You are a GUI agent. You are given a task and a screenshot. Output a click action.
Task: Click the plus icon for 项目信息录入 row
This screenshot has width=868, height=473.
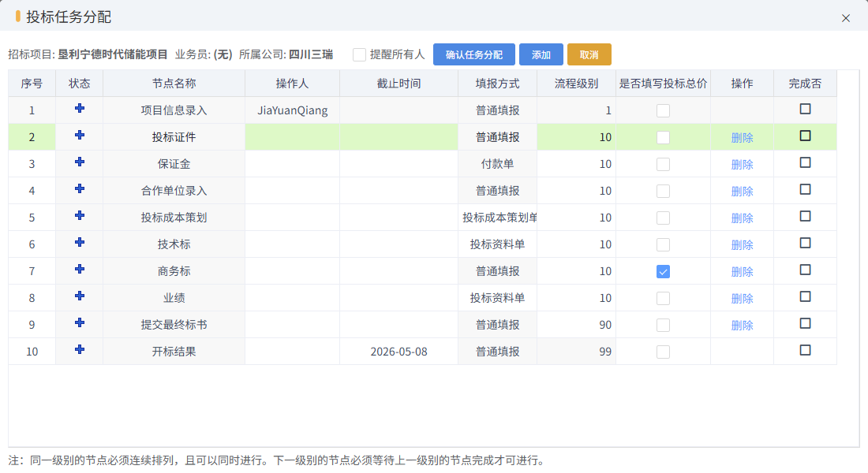[80, 109]
